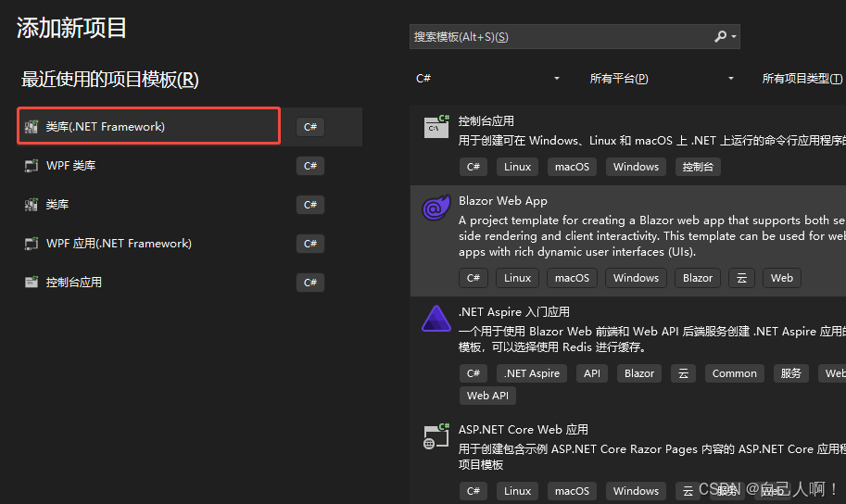Click Linux tag under ASP.NET Core Web 应用
The width and height of the screenshot is (846, 504).
point(517,491)
